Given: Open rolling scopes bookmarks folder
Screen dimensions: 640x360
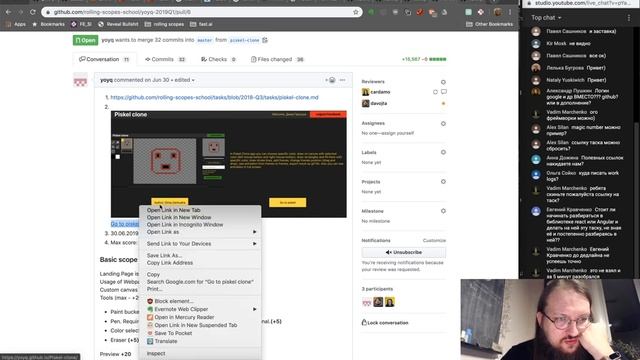Looking at the screenshot, I should 164,24.
